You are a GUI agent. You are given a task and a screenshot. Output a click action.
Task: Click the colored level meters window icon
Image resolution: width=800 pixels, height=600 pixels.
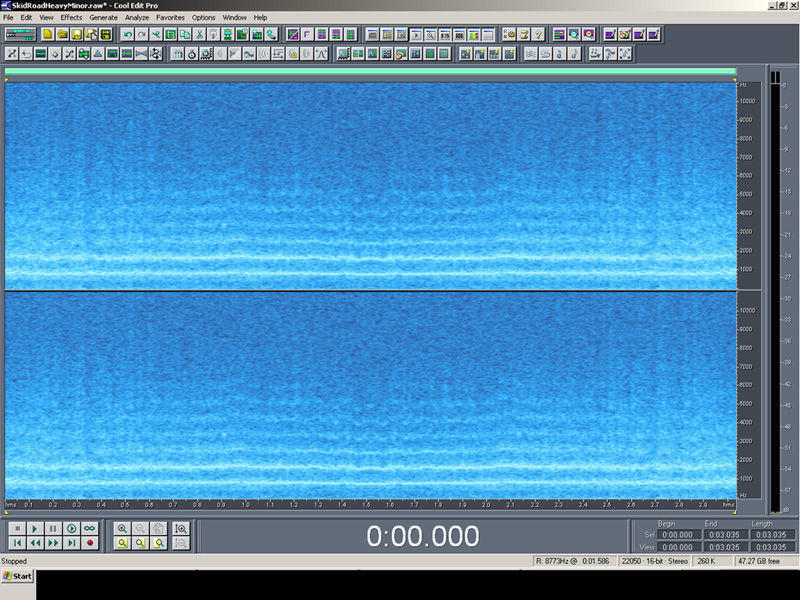click(473, 34)
